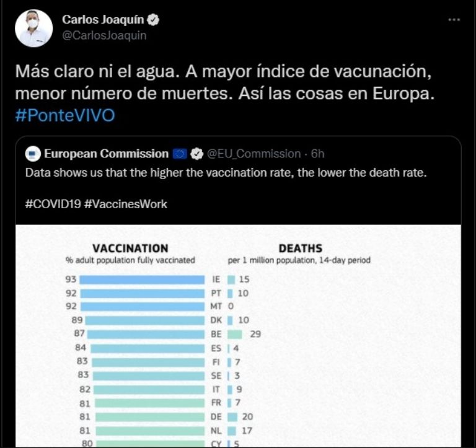Screen dimensions: 476x448
Task: Open Carlos Joaquín's profile avatar
Action: [33, 29]
